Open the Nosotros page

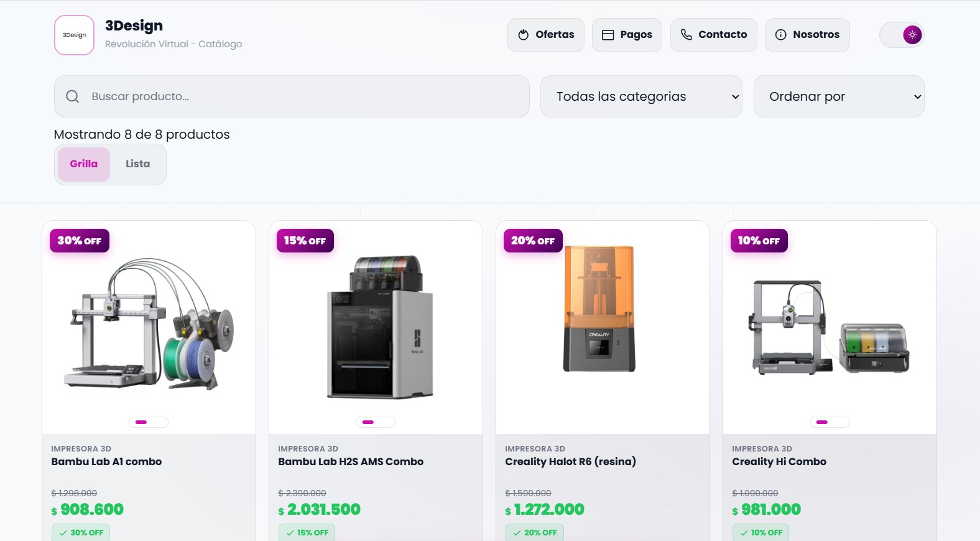(x=807, y=35)
